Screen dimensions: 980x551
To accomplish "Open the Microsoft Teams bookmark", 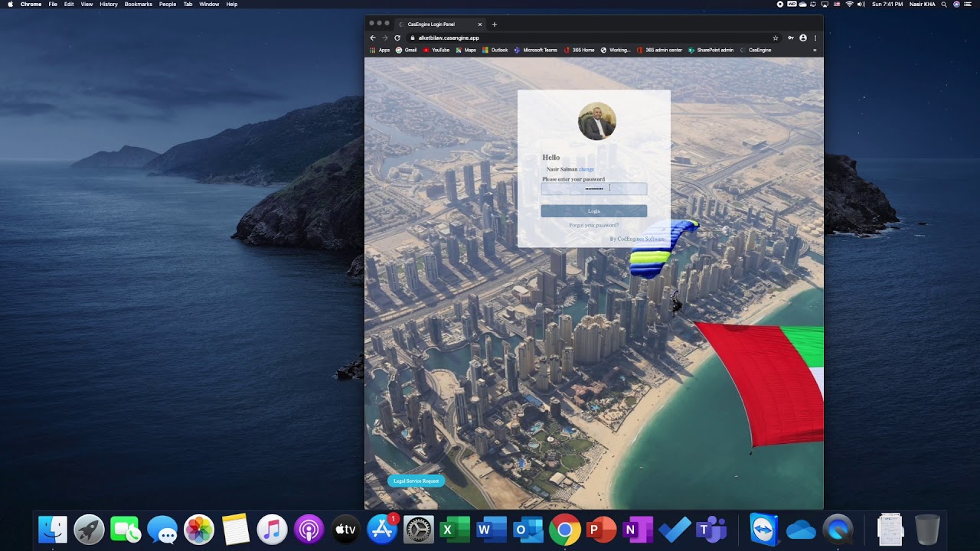I will (536, 50).
